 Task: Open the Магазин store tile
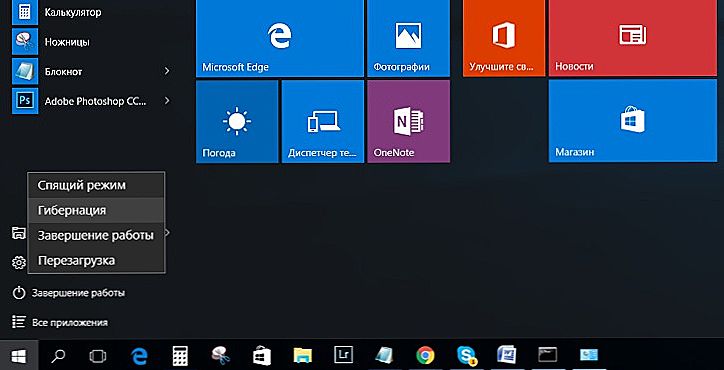[633, 121]
